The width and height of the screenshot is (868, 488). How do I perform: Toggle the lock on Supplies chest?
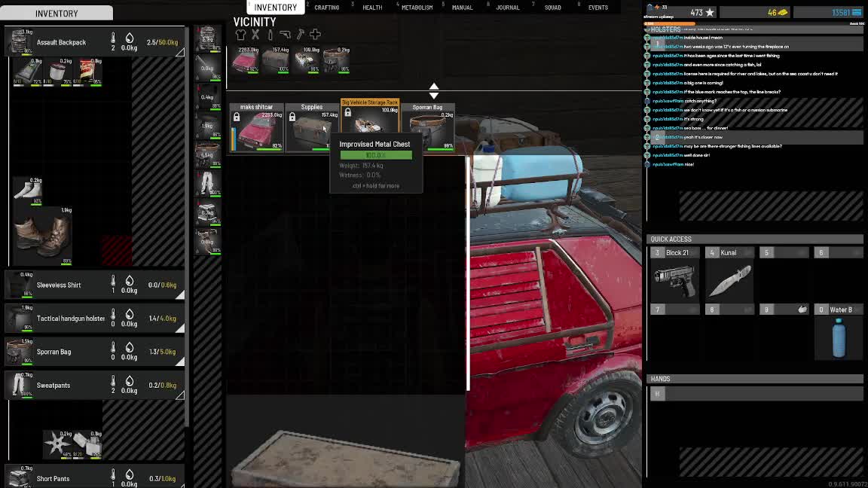coord(292,117)
